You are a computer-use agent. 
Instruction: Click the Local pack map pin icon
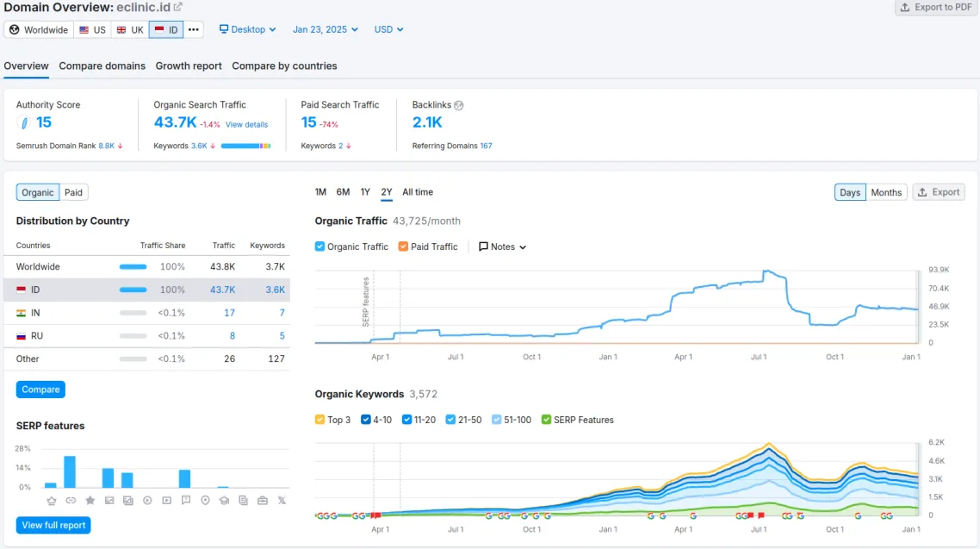pyautogui.click(x=205, y=500)
